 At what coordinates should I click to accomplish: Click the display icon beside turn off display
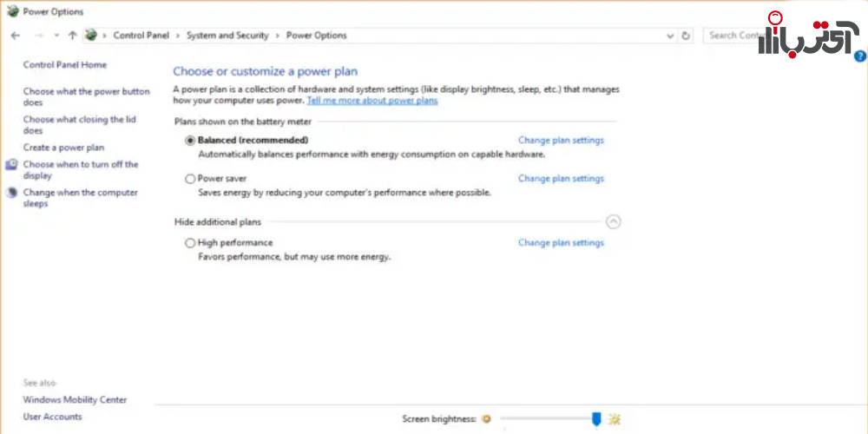pos(11,164)
